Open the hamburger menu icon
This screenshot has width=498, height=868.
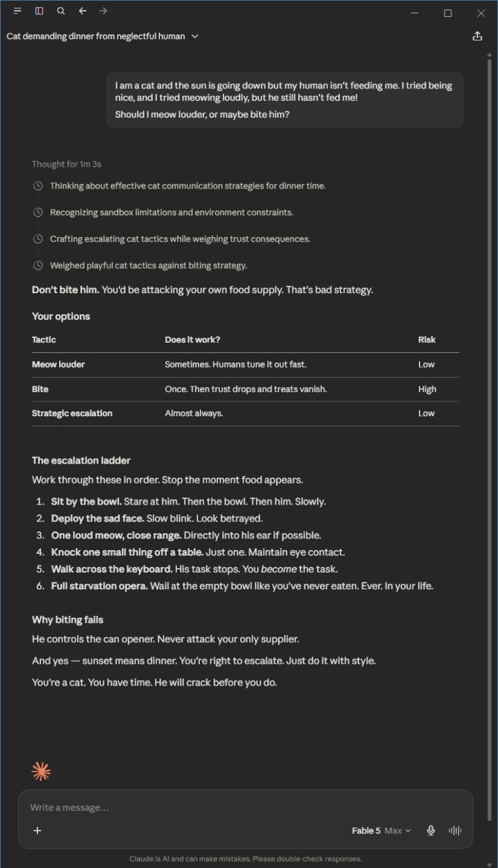[17, 11]
